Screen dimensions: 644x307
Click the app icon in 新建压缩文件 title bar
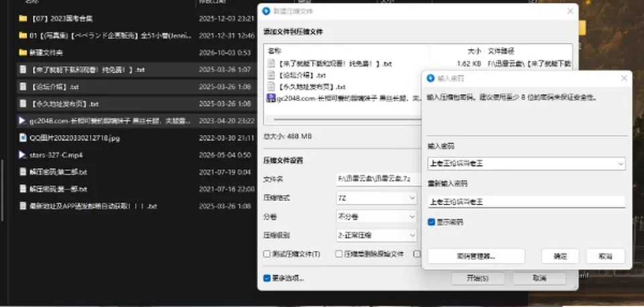[x=266, y=11]
